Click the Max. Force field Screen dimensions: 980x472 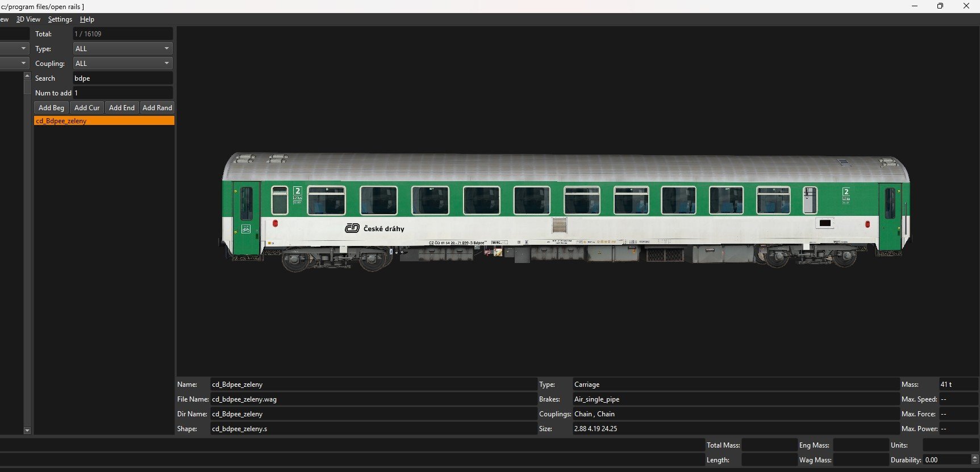tap(959, 414)
